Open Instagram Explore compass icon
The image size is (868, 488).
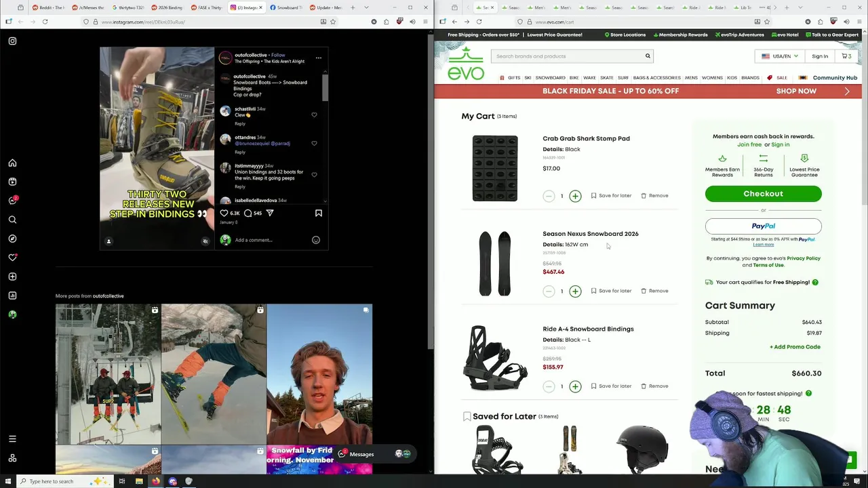coord(12,239)
